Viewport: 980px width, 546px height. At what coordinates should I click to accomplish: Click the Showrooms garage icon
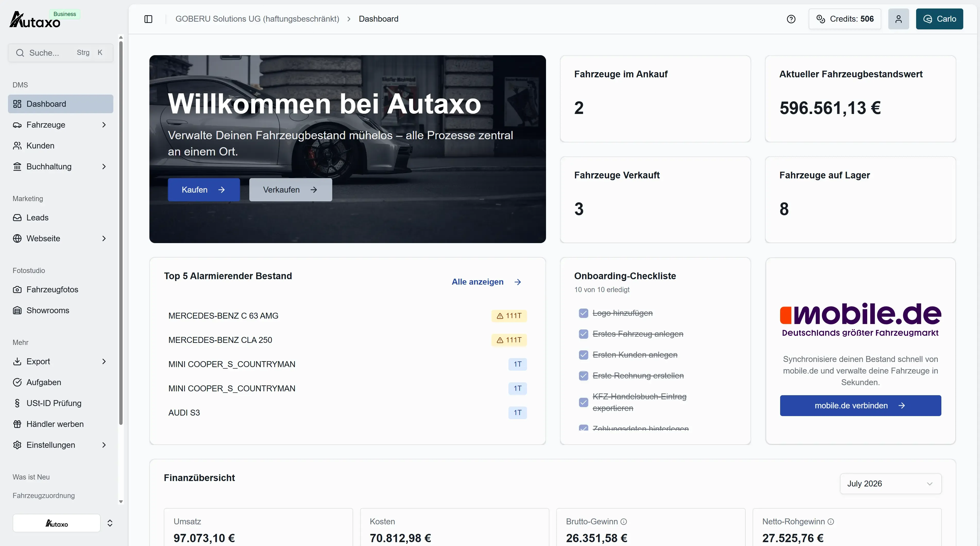(x=17, y=311)
